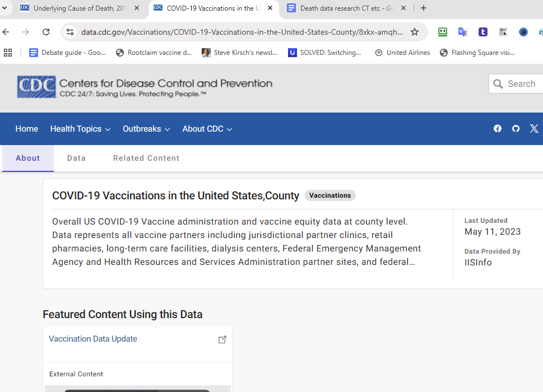Click the Facebook icon in the blue navbar
The height and width of the screenshot is (392, 543).
[x=497, y=129]
